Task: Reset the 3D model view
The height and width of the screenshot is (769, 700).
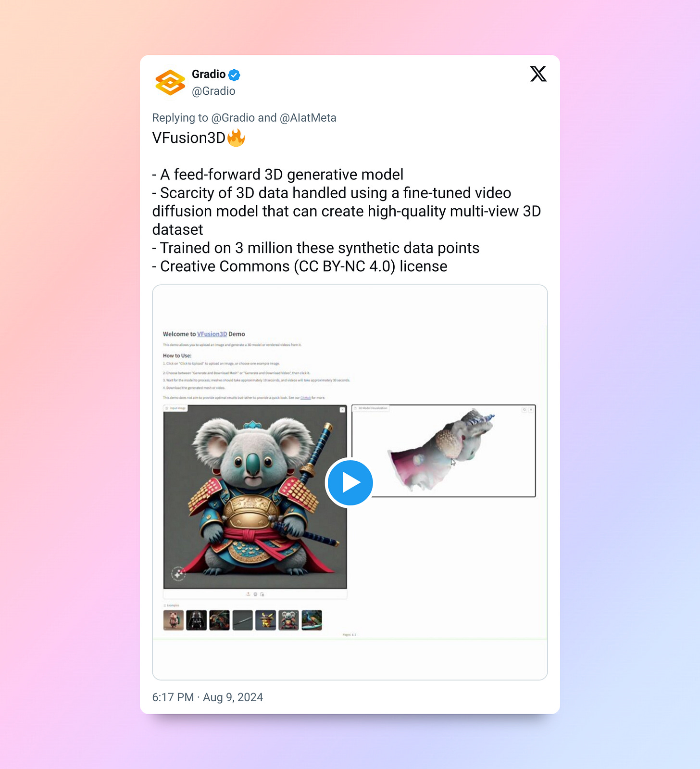Action: point(524,410)
